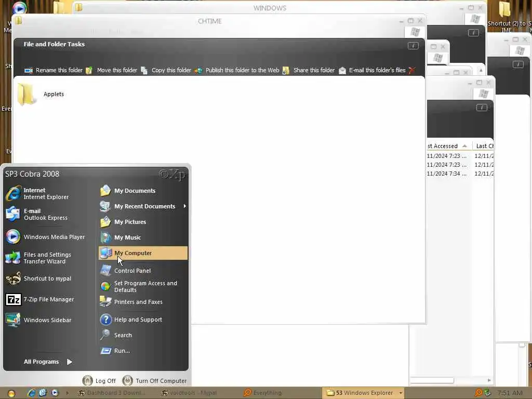Expand quick launch overflow arrow

(x=67, y=393)
